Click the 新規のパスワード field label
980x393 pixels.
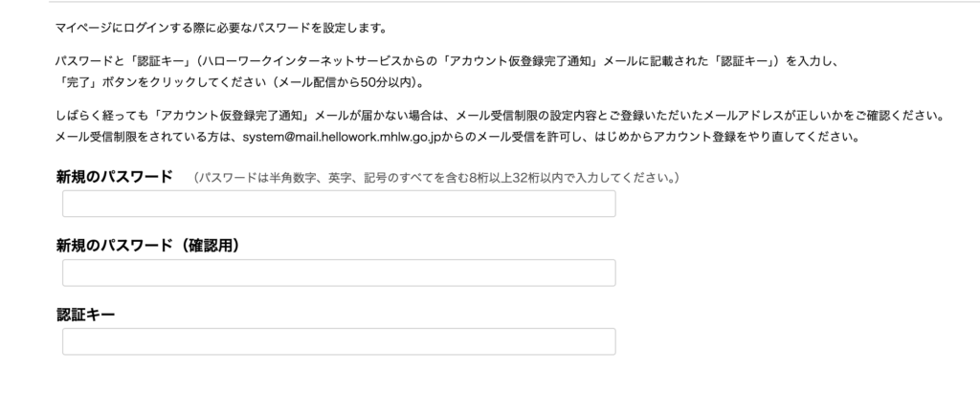(115, 177)
